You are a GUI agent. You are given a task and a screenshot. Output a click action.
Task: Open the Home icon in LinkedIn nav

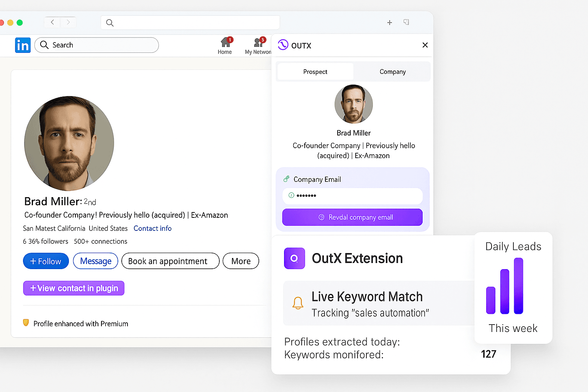[225, 43]
